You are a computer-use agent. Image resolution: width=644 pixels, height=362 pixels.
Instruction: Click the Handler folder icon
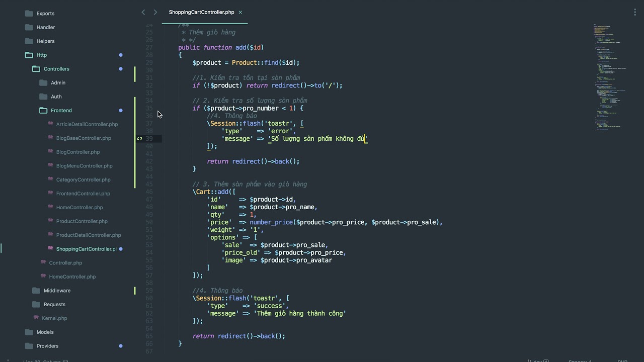[x=29, y=27]
